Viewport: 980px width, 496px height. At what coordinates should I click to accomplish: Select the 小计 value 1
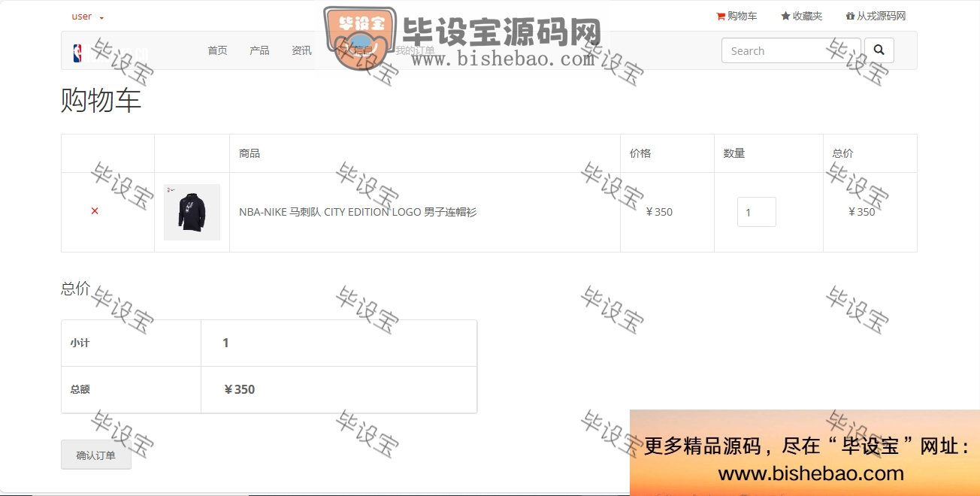pyautogui.click(x=225, y=343)
